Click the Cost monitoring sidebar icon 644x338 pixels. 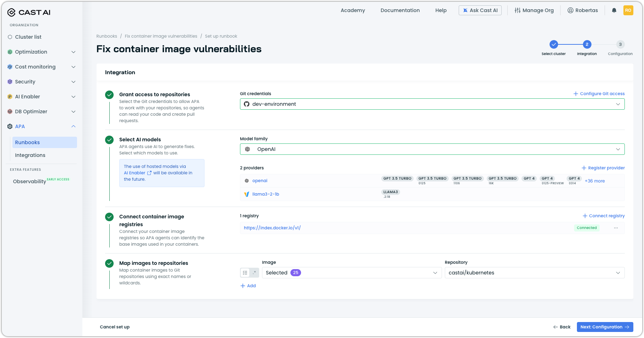click(10, 67)
